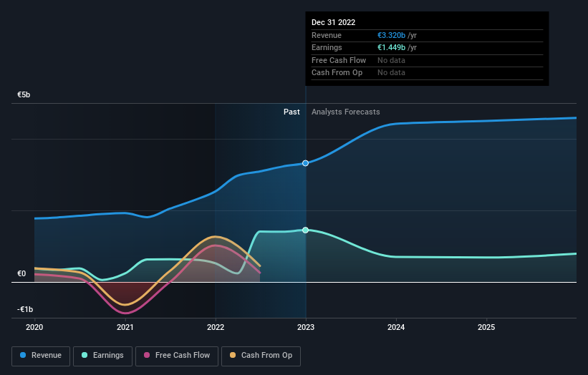Click No data in Free Cash Flow row
Viewport: 588px width, 375px height.
(x=391, y=60)
